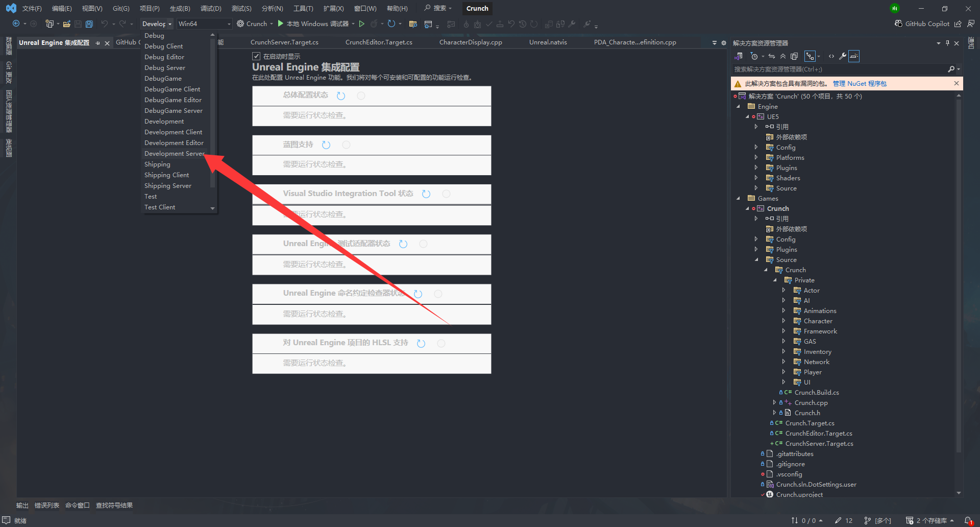Click the notifications bell in status bar
The height and width of the screenshot is (527, 980).
[x=968, y=520]
